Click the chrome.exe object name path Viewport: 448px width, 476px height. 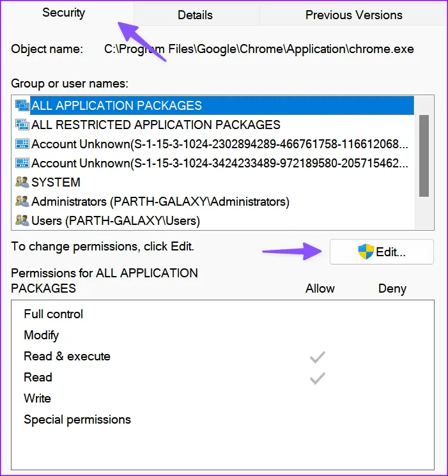(259, 49)
